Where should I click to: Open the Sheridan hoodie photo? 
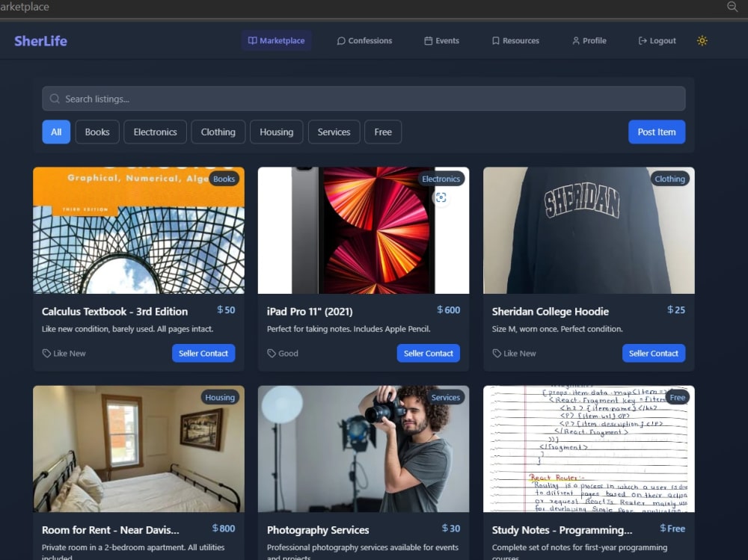[589, 230]
